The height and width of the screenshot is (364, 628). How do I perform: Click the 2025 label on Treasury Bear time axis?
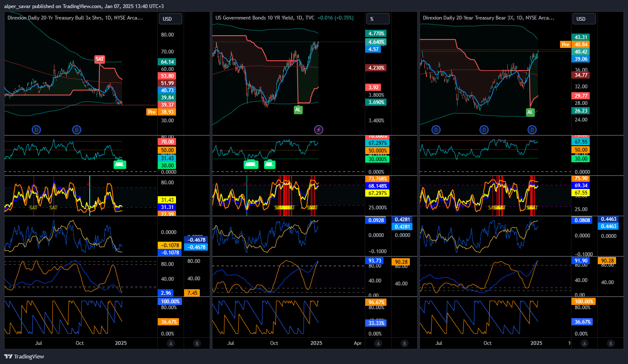coord(536,343)
